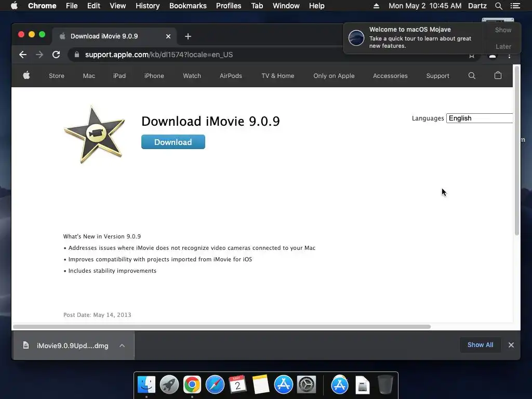This screenshot has width=532, height=399.
Task: Open Support in Apple navigation
Action: 437,76
